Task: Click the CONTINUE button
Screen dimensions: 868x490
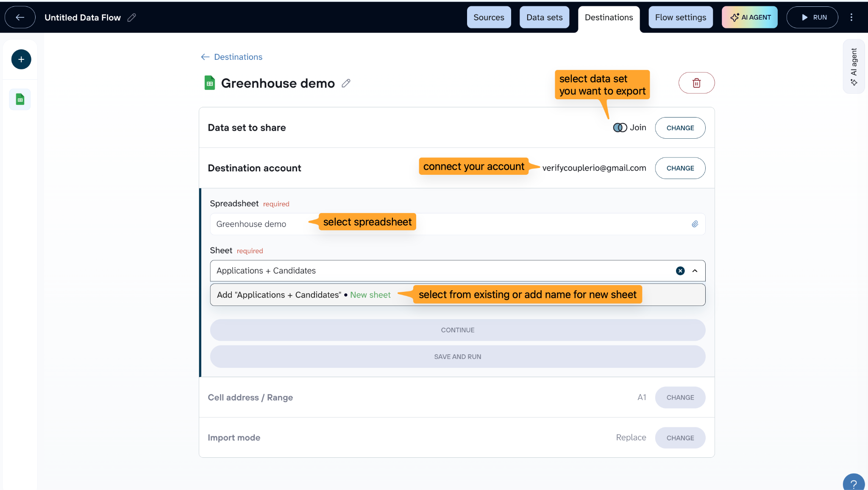Action: click(458, 330)
